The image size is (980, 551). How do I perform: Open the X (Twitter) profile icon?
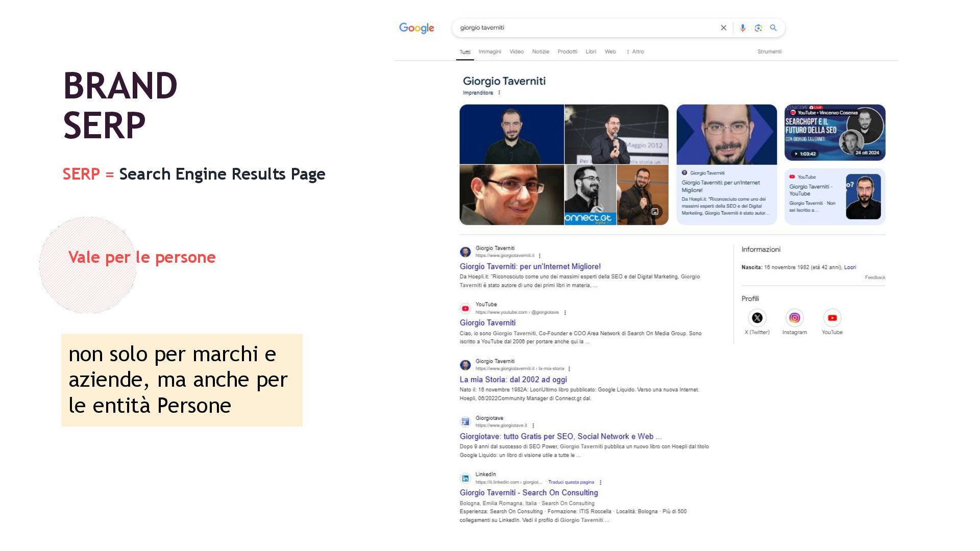coord(757,318)
